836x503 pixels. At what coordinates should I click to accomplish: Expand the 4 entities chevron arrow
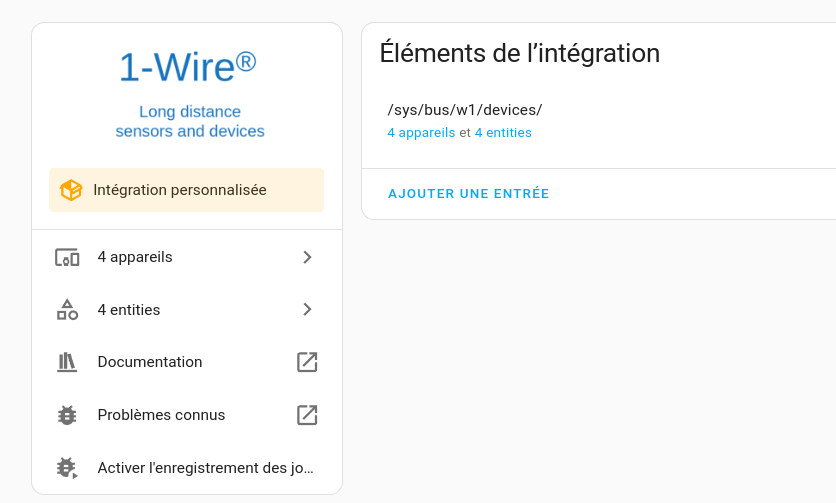click(307, 309)
